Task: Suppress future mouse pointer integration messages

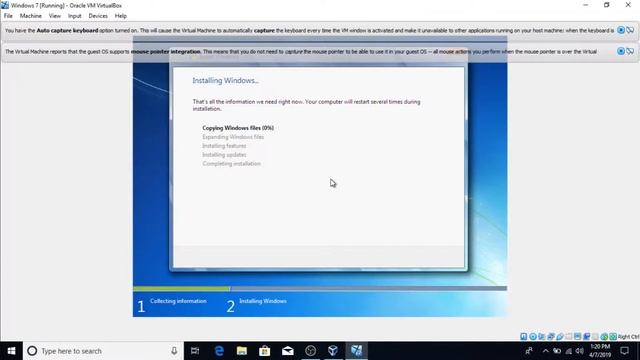Action: coord(630,51)
